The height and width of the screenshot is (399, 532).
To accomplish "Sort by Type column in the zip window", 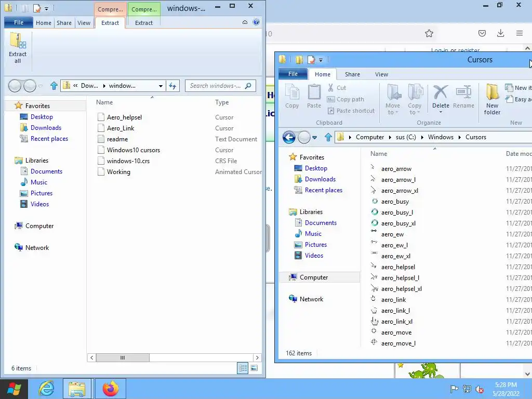I will coord(222,102).
